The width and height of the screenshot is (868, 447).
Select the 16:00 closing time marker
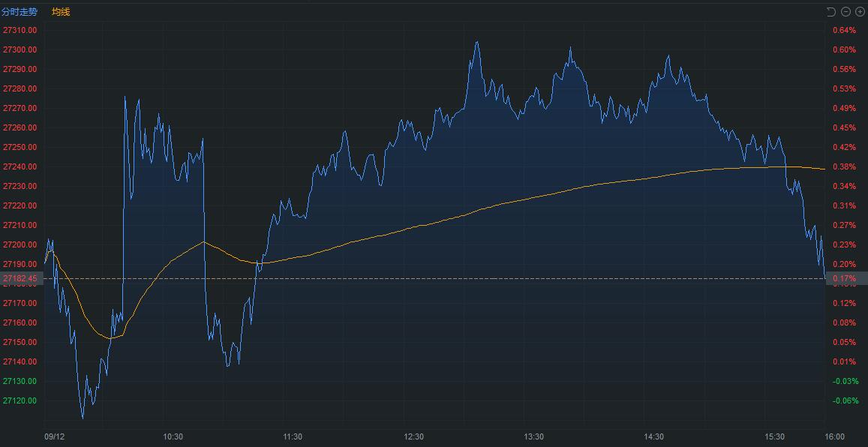point(834,436)
